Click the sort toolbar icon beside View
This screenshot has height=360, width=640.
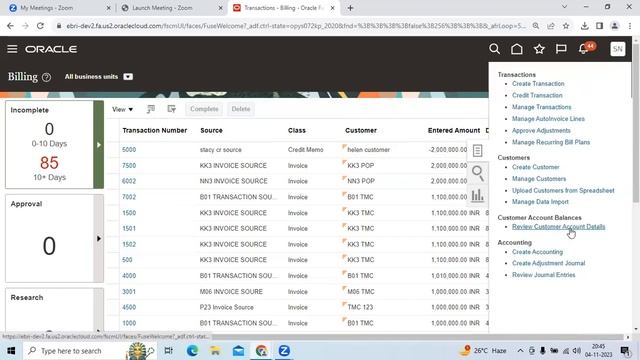pyautogui.click(x=151, y=109)
